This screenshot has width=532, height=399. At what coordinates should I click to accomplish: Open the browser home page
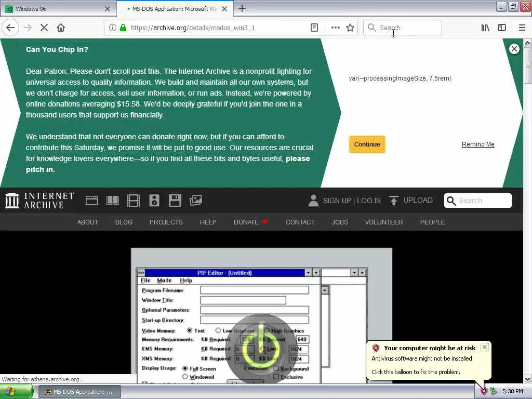61,28
